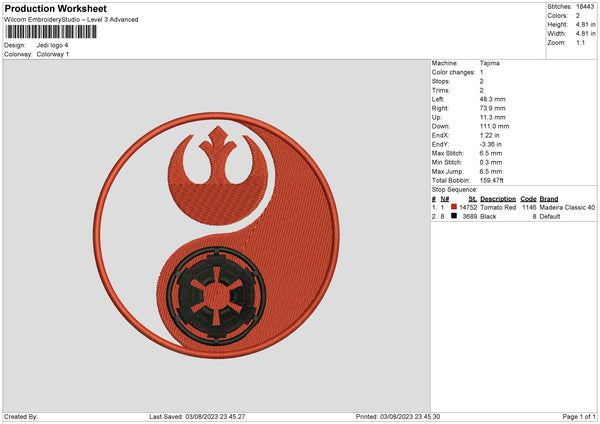Viewport: 600px width, 424px height.
Task: Click the barcode image in the header
Action: pos(51,32)
